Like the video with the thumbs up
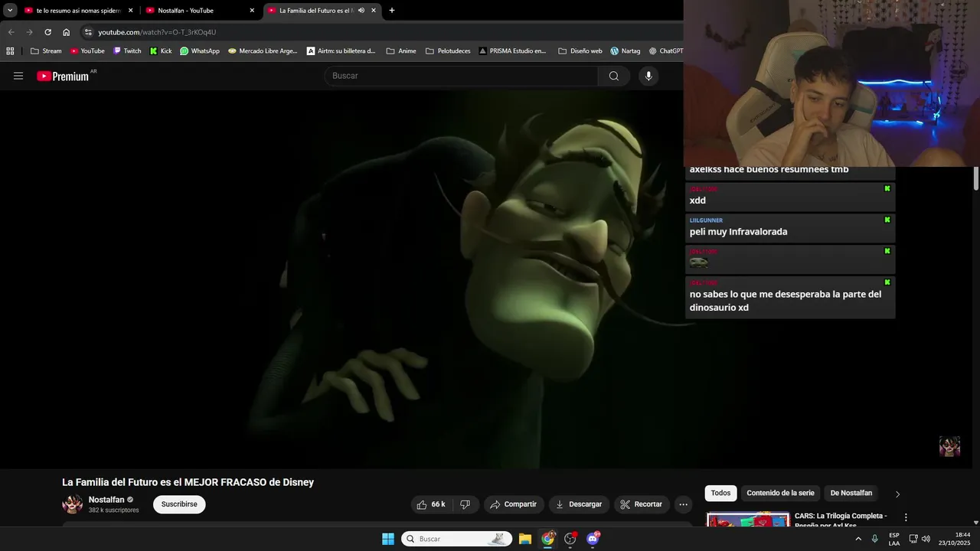This screenshot has width=980, height=551. (x=430, y=504)
